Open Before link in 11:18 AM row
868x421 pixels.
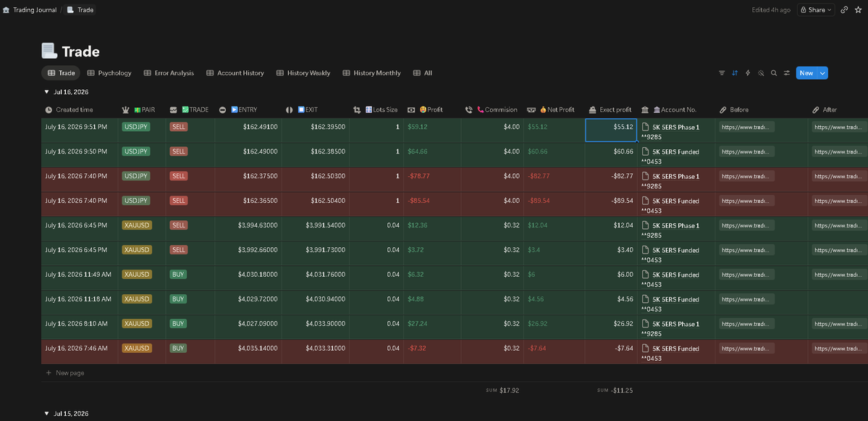click(x=747, y=299)
